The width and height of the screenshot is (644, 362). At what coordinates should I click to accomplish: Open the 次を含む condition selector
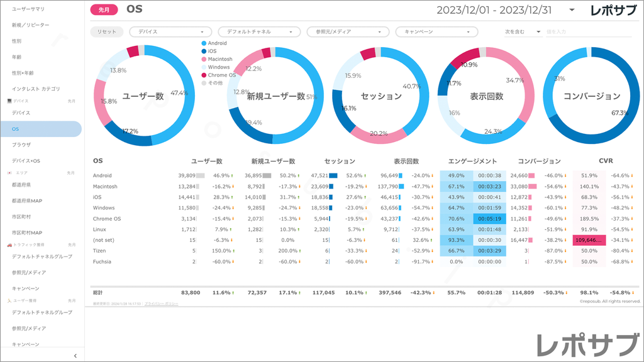tap(523, 31)
